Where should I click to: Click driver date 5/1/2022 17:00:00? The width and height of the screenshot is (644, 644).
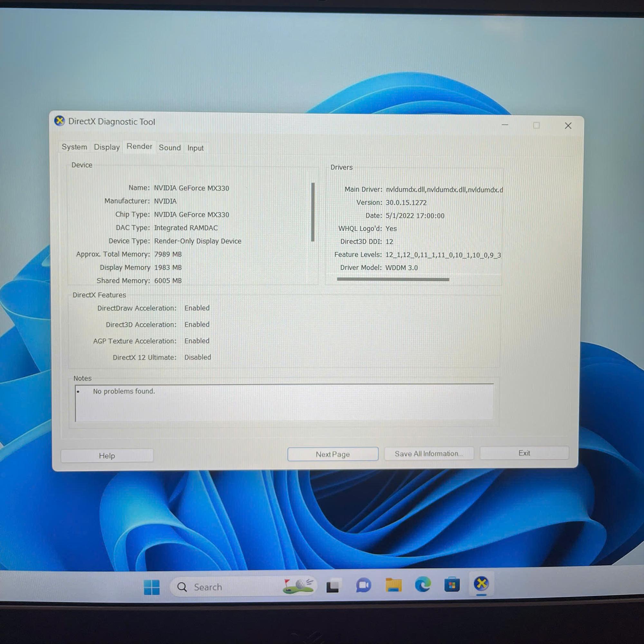(415, 216)
